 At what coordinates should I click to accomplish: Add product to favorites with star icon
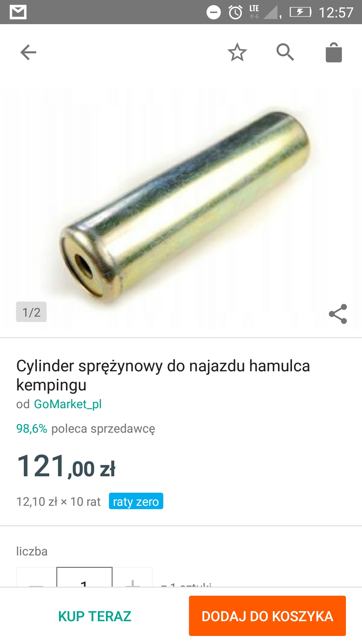tap(237, 52)
